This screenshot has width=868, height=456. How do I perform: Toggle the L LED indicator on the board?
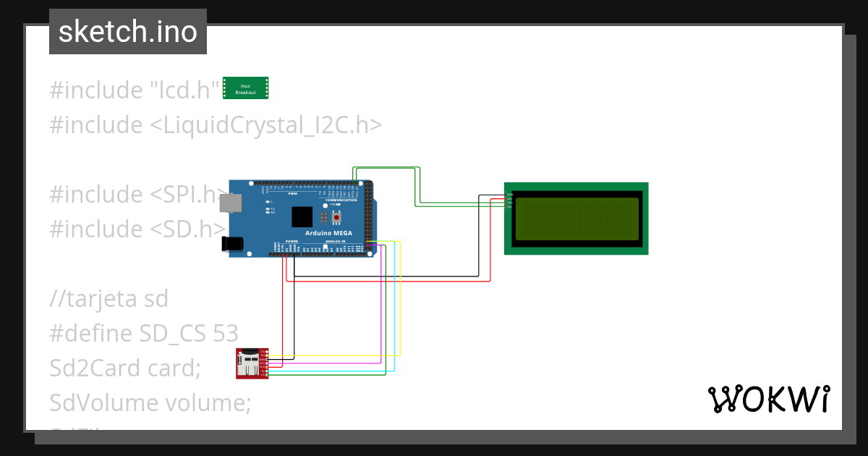coord(268,201)
